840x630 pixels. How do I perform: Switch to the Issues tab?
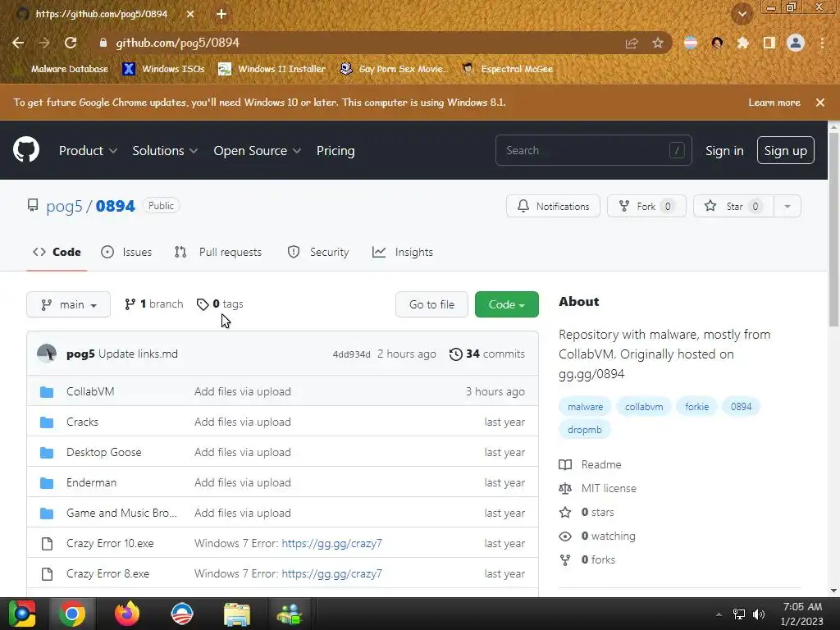coord(126,252)
